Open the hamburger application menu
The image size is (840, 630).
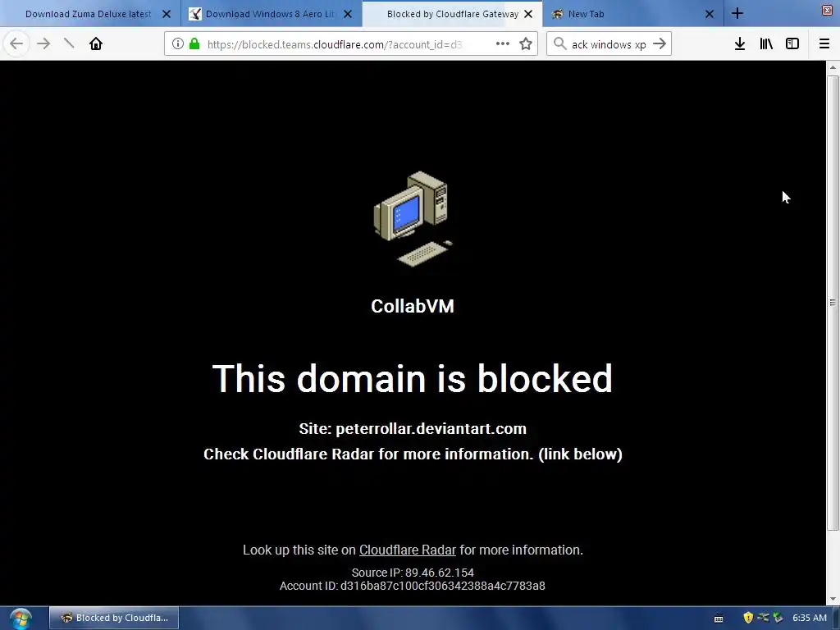(824, 44)
